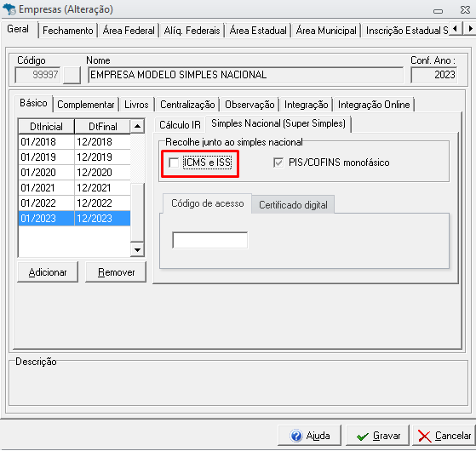This screenshot has height=451, width=476.
Task: Click the green checkmark icon on Gravar
Action: coord(362,437)
